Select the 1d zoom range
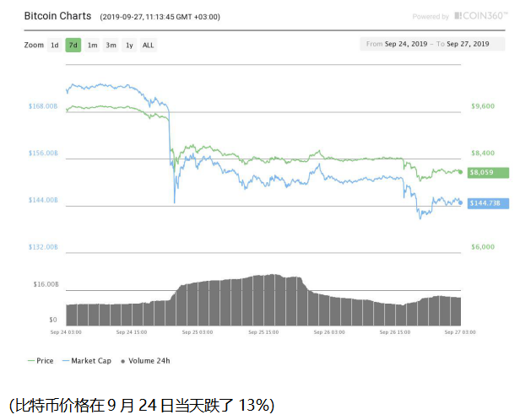 (55, 45)
